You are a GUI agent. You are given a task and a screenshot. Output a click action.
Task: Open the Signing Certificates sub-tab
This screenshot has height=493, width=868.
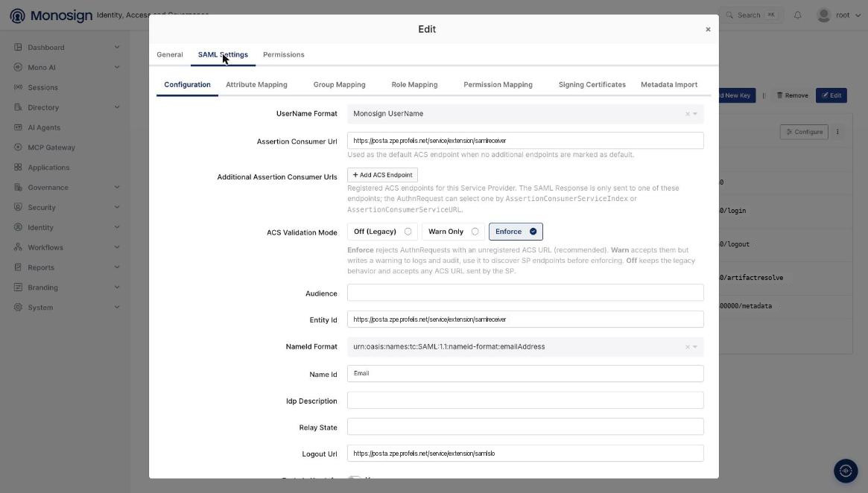592,85
